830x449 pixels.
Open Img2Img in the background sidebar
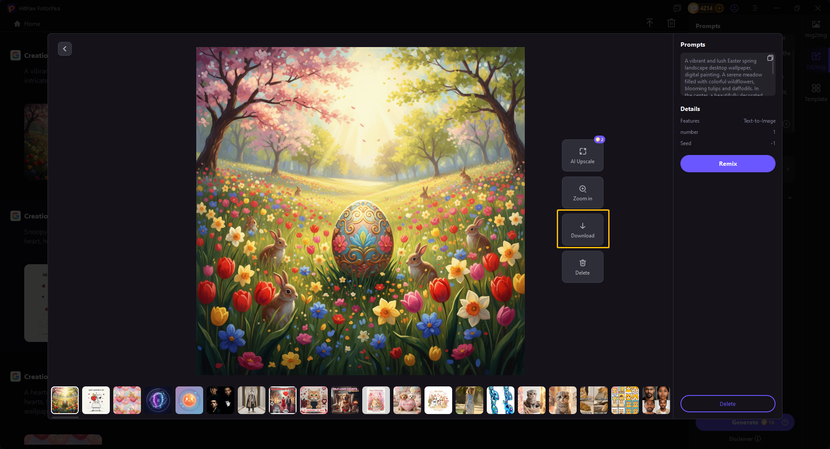pos(816,29)
